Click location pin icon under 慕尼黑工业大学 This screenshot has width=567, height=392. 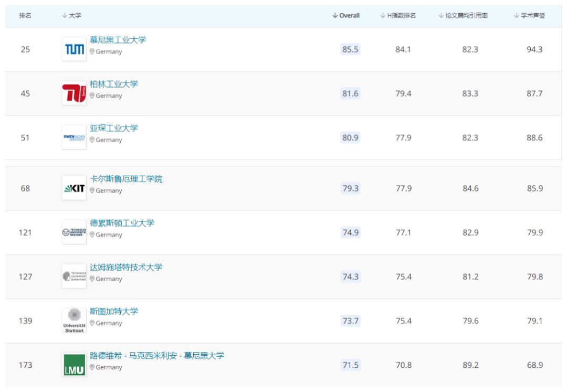tap(92, 51)
